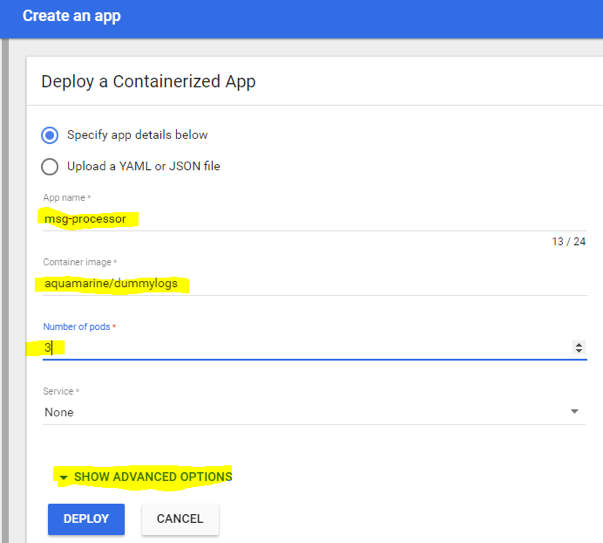Image resolution: width=603 pixels, height=543 pixels.
Task: Click the App name field containing msg-processor
Action: click(300, 218)
